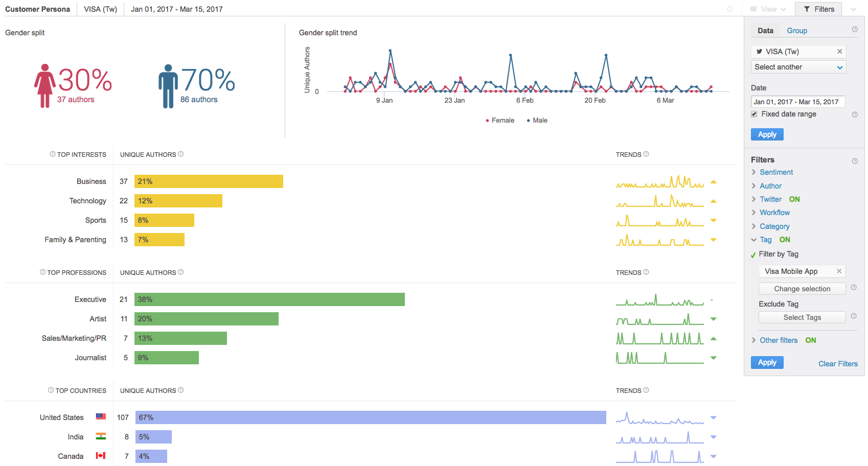Screen dimensions: 868x466
Task: Click Business trend up arrow
Action: 714,181
